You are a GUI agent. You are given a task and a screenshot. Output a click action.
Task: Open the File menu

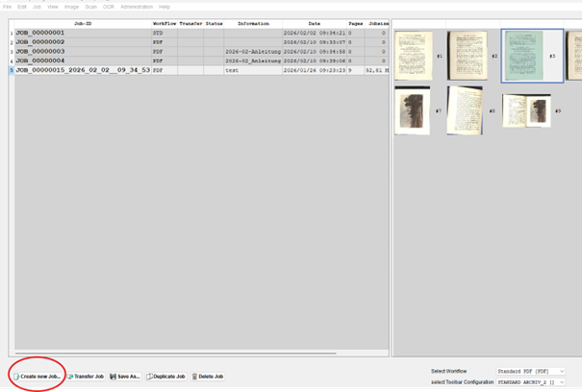(8, 7)
